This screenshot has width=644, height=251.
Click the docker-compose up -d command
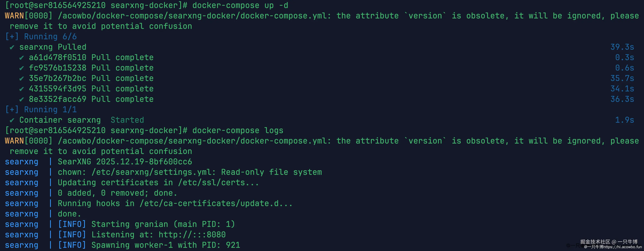click(240, 5)
